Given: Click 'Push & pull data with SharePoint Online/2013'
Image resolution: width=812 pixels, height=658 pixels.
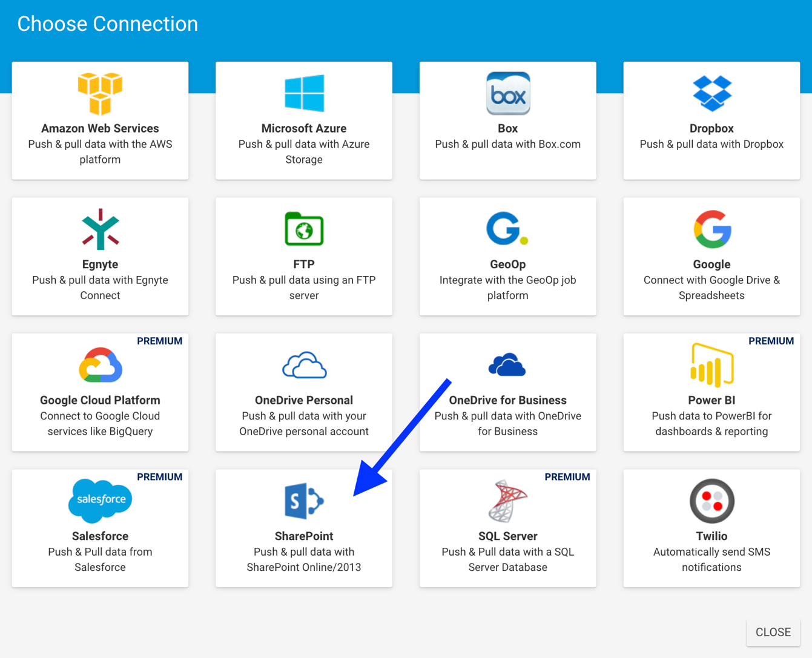Looking at the screenshot, I should pos(304,560).
